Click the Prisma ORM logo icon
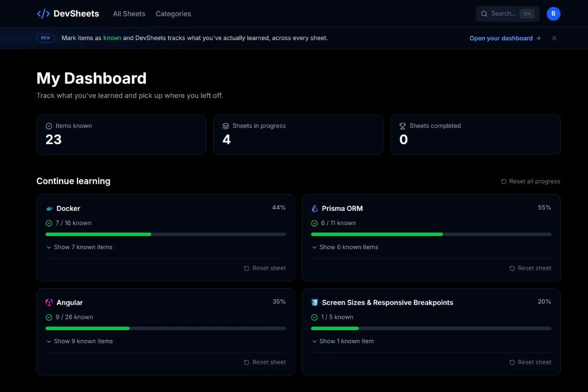Viewport: 588px width, 392px height. coord(314,209)
